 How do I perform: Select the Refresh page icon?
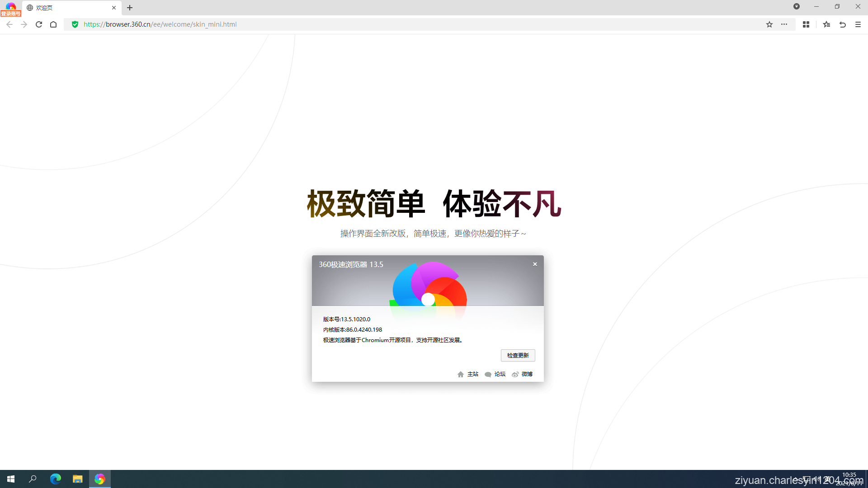(x=38, y=24)
